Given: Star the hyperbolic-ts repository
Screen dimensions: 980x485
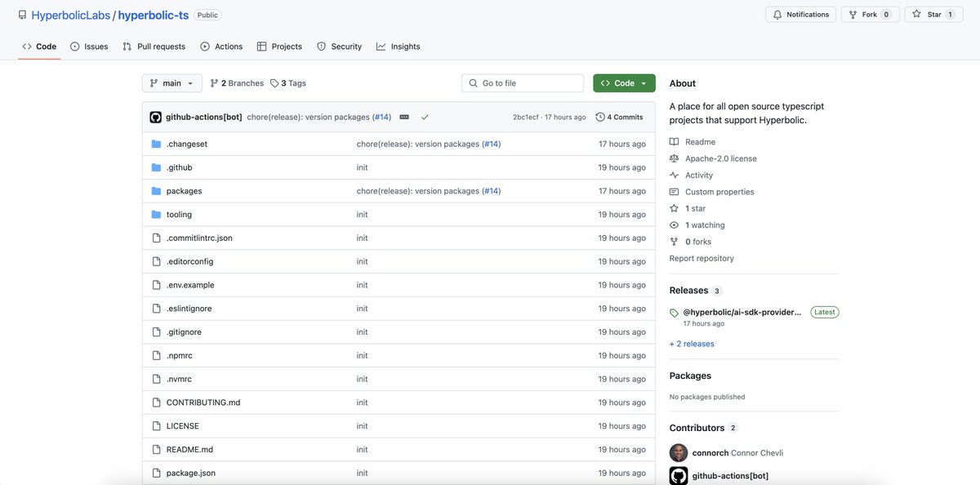Looking at the screenshot, I should [x=933, y=13].
